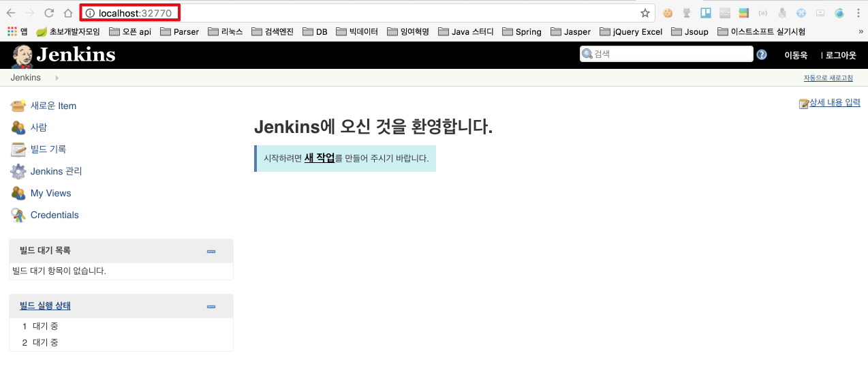This screenshot has width=868, height=375.
Task: Open the 검색엔진 bookmark folder
Action: click(x=273, y=31)
